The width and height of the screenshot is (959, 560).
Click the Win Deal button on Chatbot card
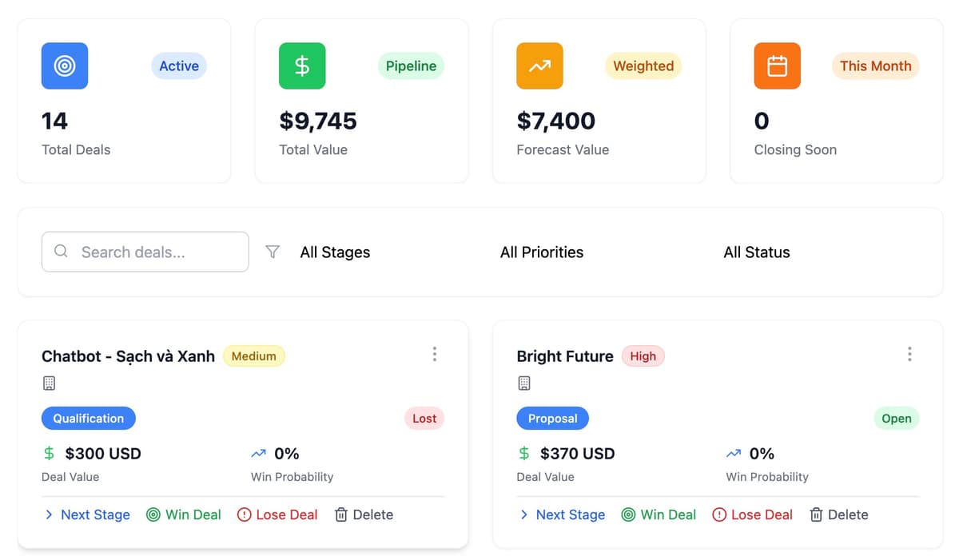point(184,514)
